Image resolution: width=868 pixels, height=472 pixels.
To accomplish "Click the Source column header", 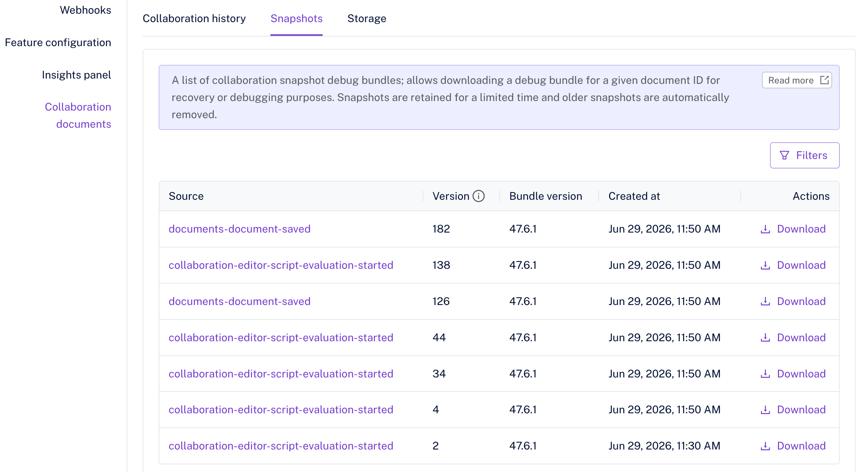I will coord(186,196).
